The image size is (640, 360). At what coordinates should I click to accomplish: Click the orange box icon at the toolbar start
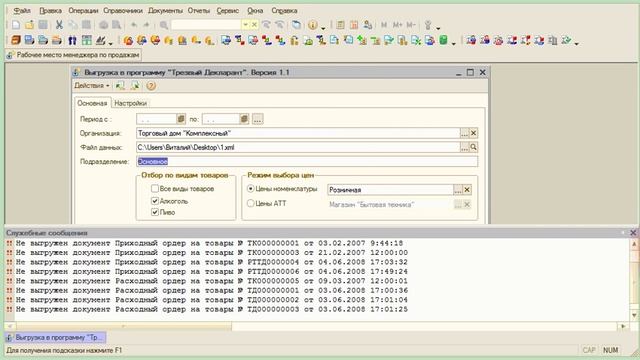click(x=16, y=40)
